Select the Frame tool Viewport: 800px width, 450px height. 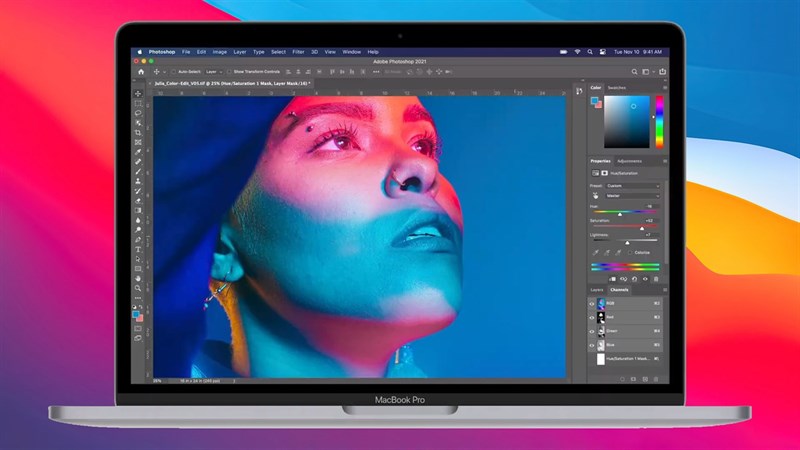(138, 142)
